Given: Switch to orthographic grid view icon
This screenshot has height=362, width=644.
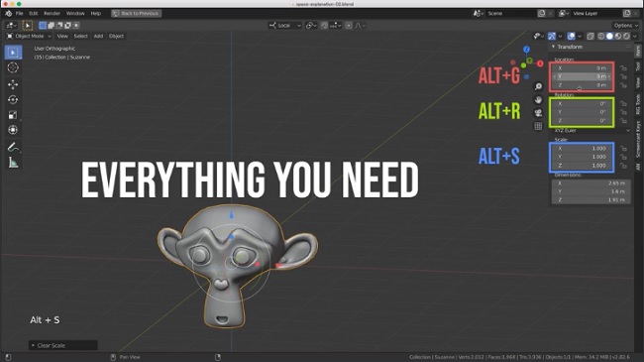Looking at the screenshot, I should click(x=538, y=126).
